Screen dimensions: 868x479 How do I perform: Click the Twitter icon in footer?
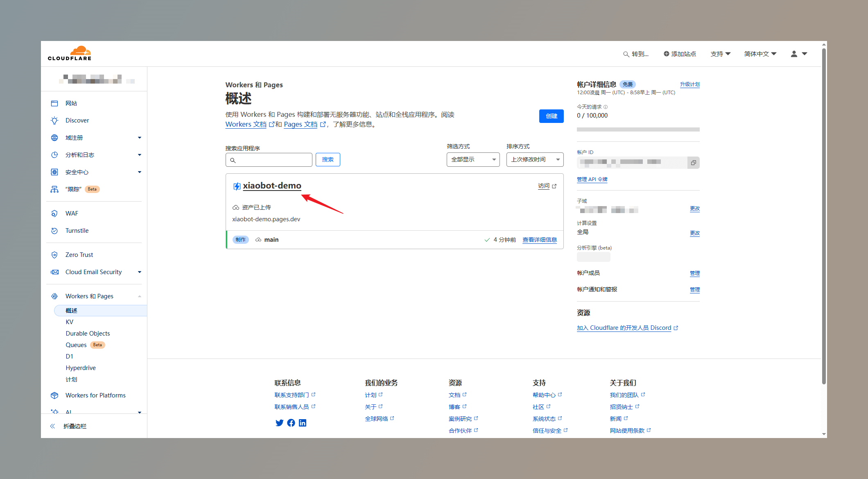pos(279,423)
